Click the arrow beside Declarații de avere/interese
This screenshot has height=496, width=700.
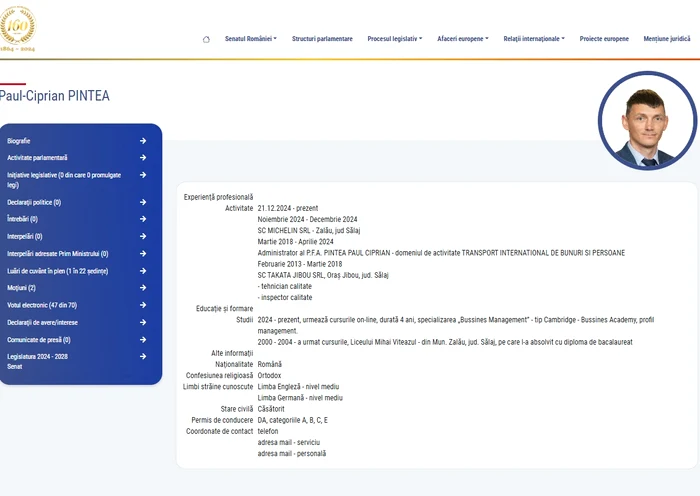coord(143,322)
